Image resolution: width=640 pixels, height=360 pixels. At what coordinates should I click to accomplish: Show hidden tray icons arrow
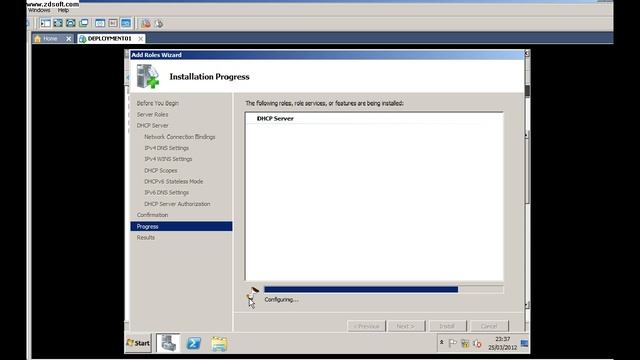[441, 342]
